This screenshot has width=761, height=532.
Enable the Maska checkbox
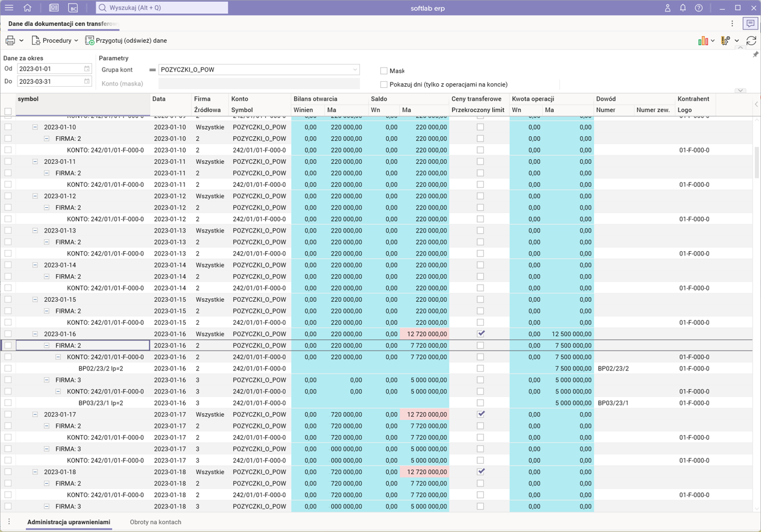(x=384, y=70)
